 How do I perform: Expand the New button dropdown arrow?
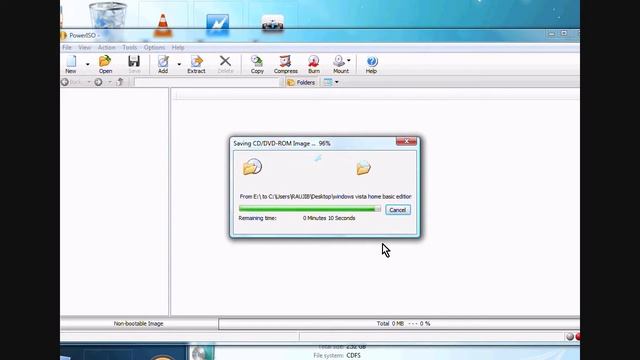pyautogui.click(x=87, y=64)
